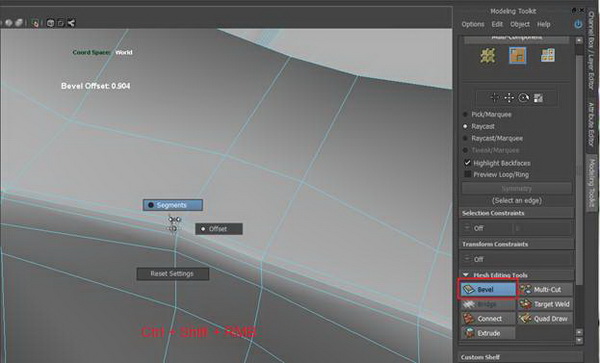Open the Options menu in Modeling Toolkit
The image size is (600, 363).
click(x=473, y=24)
